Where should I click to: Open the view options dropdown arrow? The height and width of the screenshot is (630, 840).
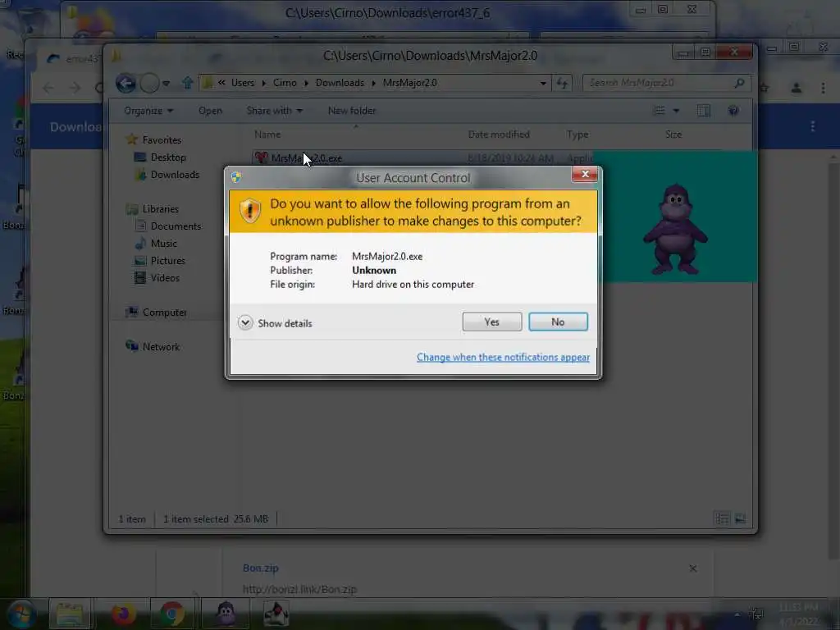(x=676, y=111)
